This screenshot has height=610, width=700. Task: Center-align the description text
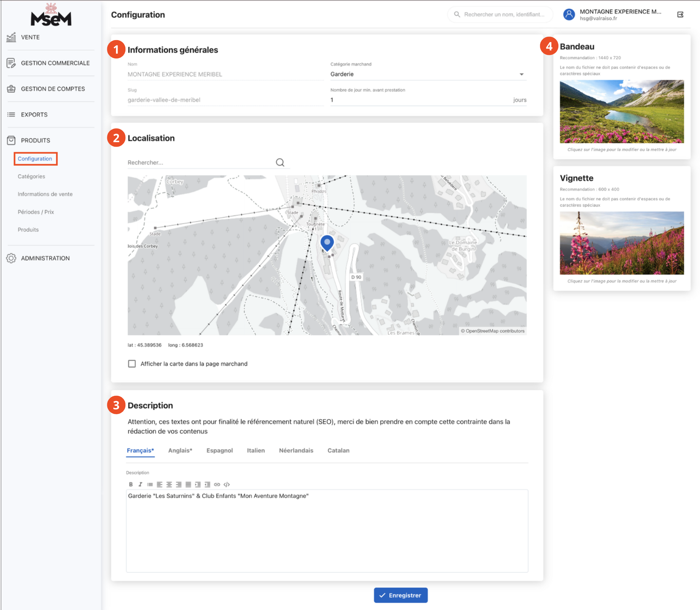pyautogui.click(x=169, y=484)
